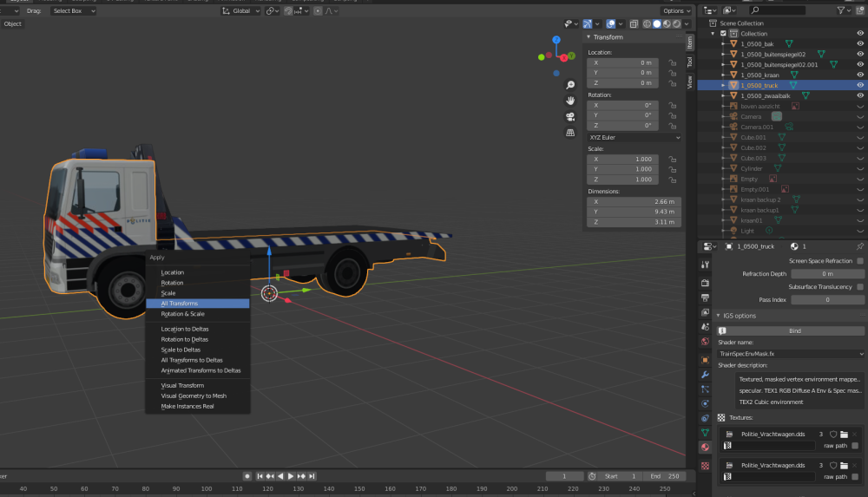This screenshot has height=497, width=868.
Task: Expand the 1_0500_bak tree item
Action: [x=723, y=44]
